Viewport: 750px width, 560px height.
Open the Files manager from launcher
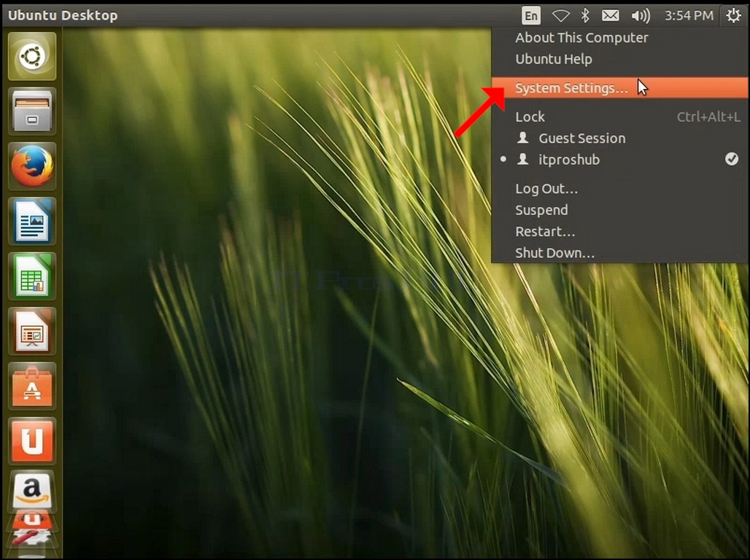click(x=32, y=112)
